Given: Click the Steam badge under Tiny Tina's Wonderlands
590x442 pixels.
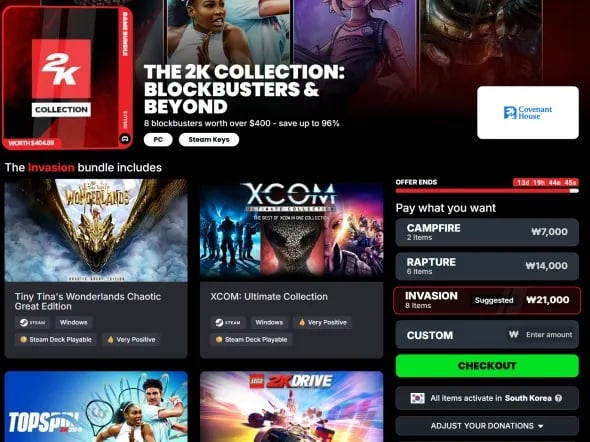Looking at the screenshot, I should tap(33, 322).
